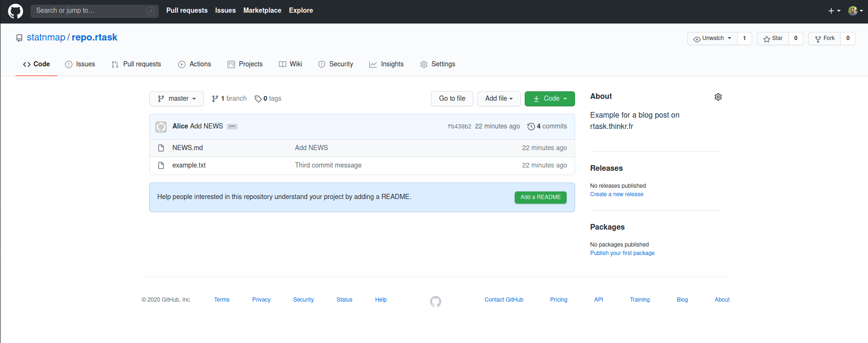Fork the repository
The width and height of the screenshot is (868, 343).
click(x=825, y=39)
